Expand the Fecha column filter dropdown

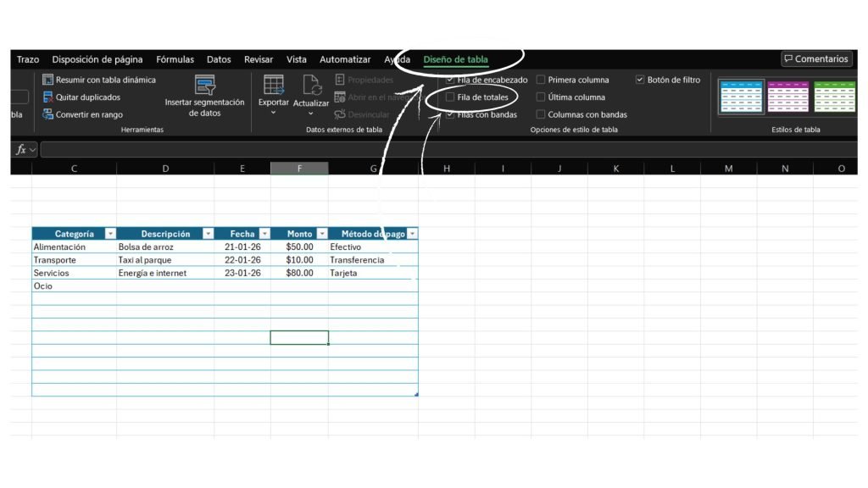(x=264, y=234)
